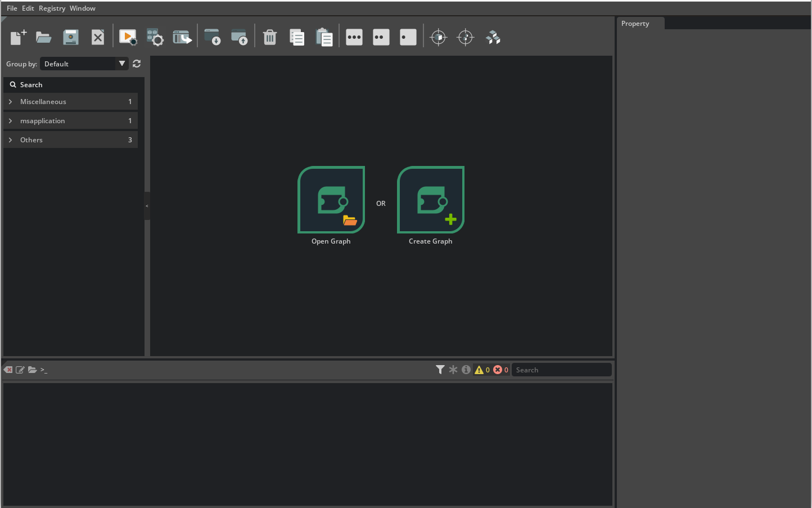
Task: Toggle the warning messages filter
Action: [482, 370]
